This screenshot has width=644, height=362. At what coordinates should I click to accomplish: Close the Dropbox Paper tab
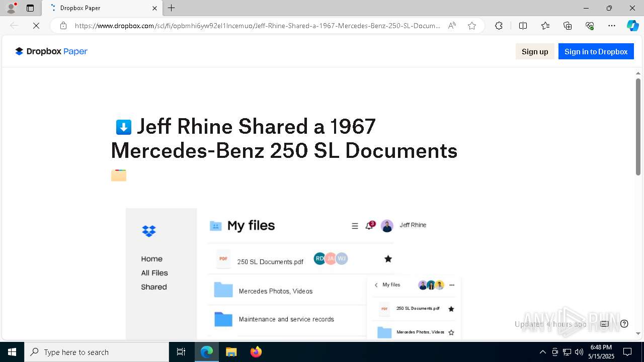point(154,8)
